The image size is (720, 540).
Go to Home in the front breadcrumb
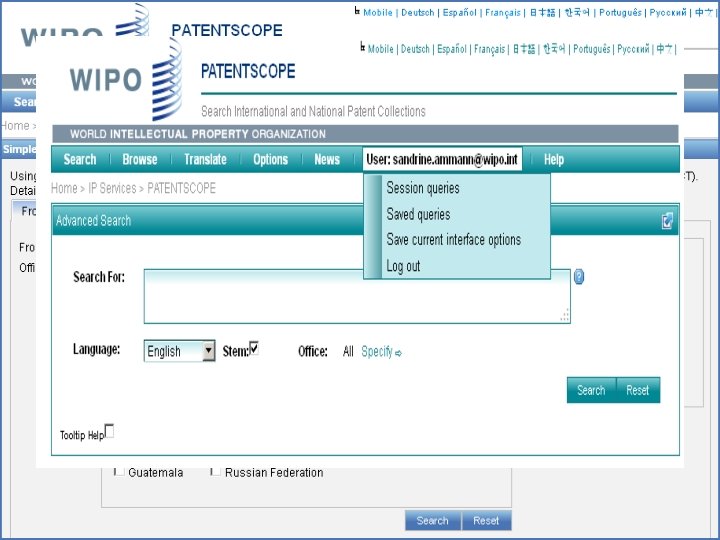click(64, 188)
